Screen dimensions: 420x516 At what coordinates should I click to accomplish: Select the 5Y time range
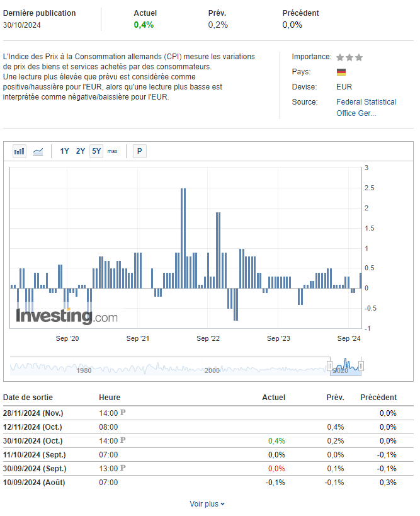(x=96, y=151)
